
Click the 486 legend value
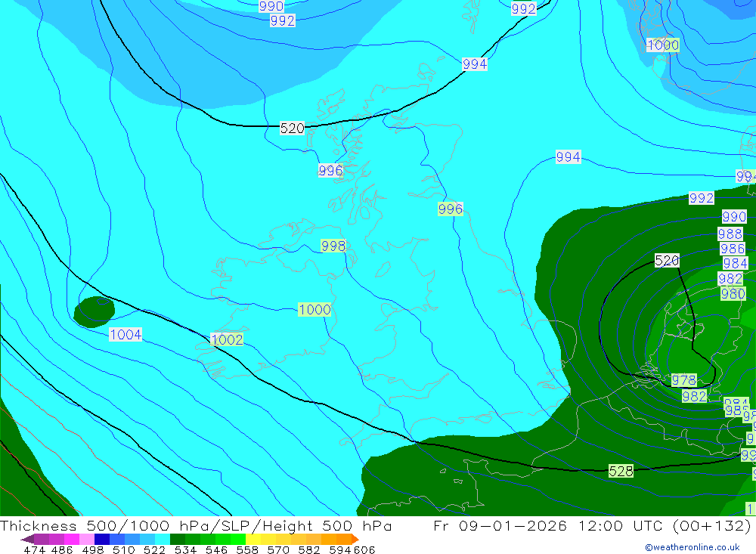[62, 549]
